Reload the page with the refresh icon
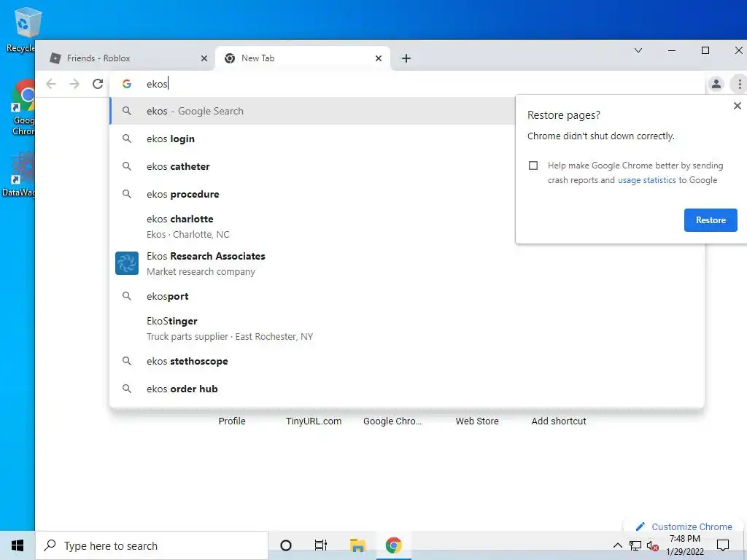The image size is (747, 560). 98,85
